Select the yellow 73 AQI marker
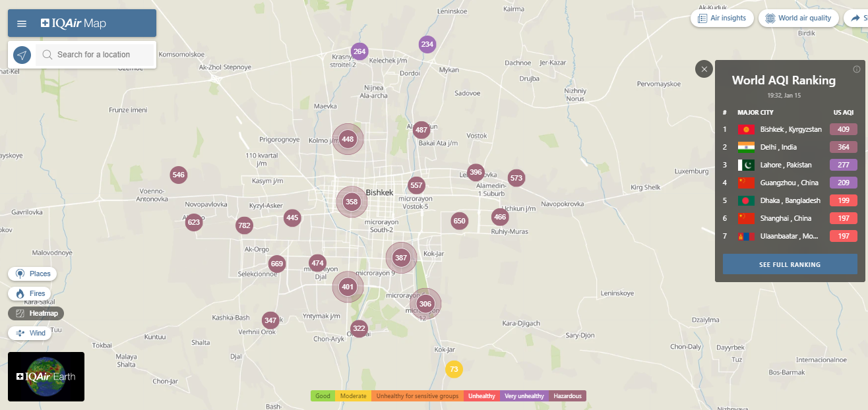This screenshot has width=868, height=410. click(453, 369)
